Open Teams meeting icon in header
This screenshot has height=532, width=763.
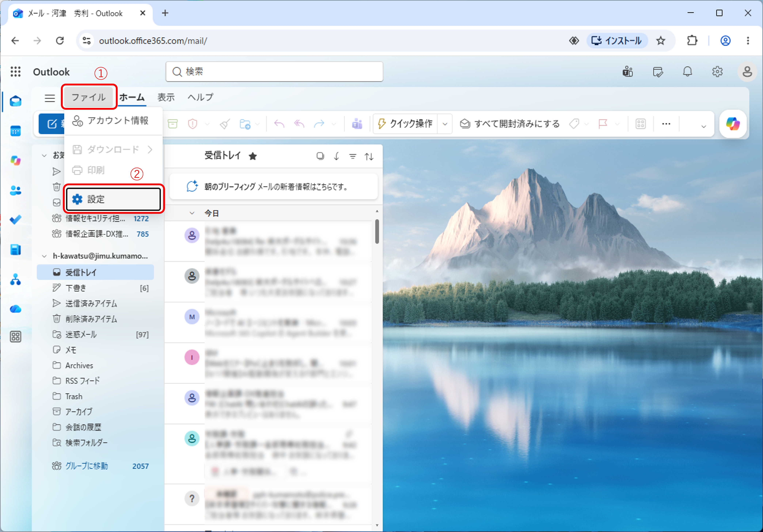[627, 72]
